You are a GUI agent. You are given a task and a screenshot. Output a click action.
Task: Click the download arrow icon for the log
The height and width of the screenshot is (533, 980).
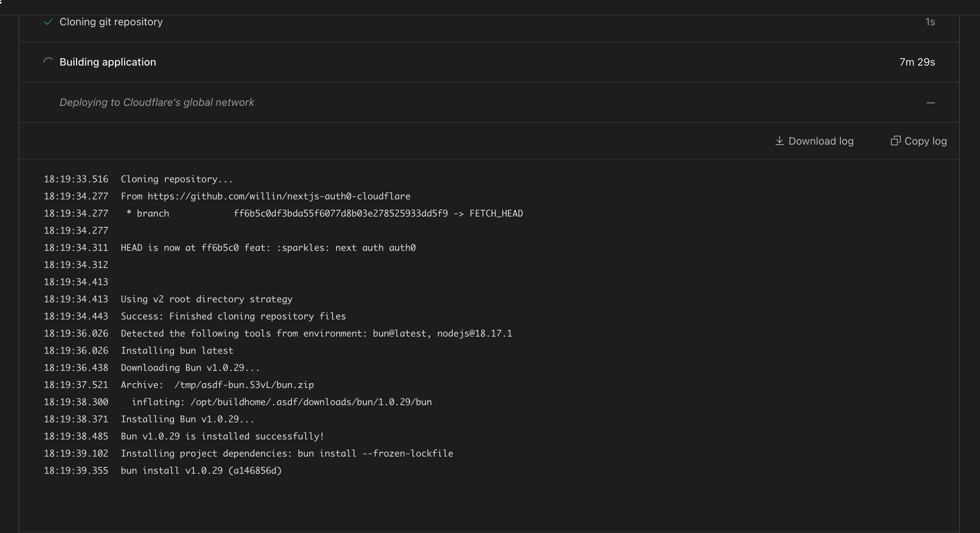coord(780,141)
